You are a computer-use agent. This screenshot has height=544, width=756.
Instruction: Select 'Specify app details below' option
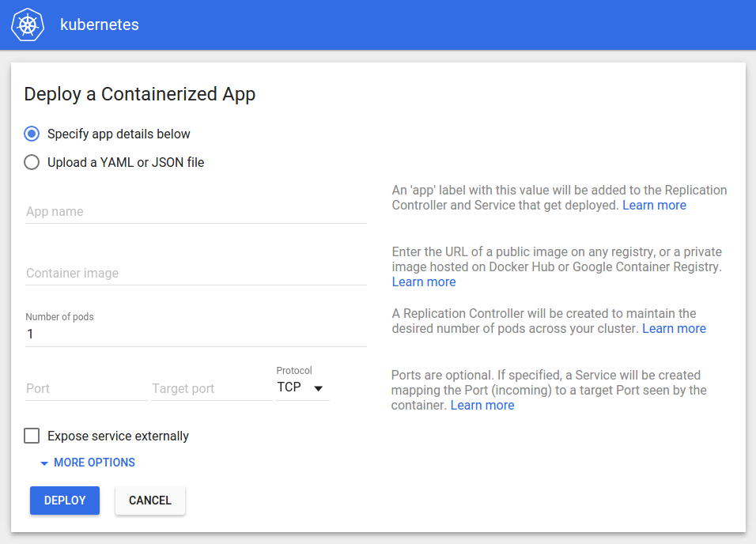[x=31, y=134]
